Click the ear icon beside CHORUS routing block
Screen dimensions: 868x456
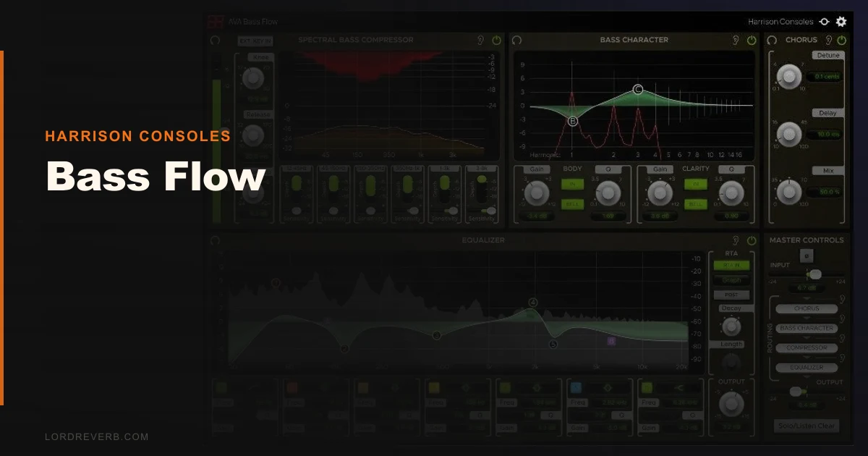click(843, 299)
